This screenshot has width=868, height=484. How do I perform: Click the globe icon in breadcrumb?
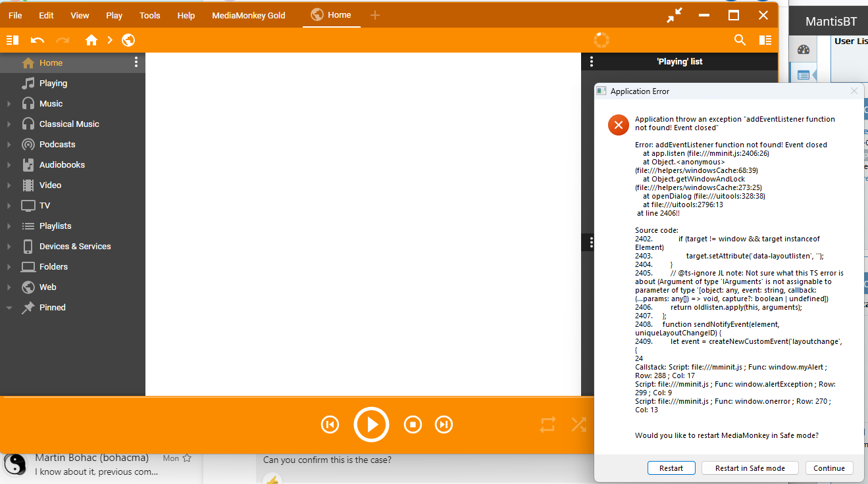tap(128, 40)
